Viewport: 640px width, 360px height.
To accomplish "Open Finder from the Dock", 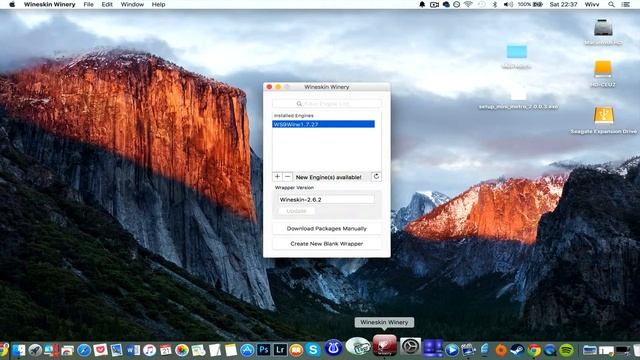I will click(18, 350).
